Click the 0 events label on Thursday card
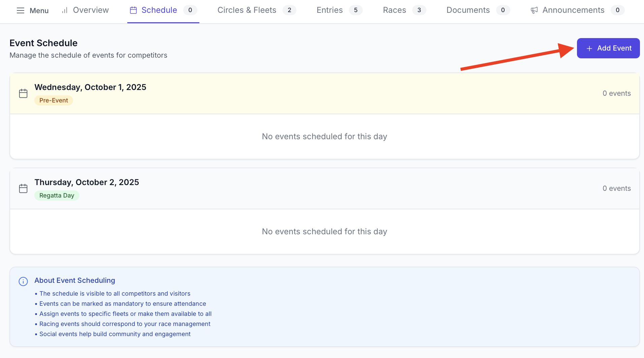The width and height of the screenshot is (644, 358). click(616, 188)
